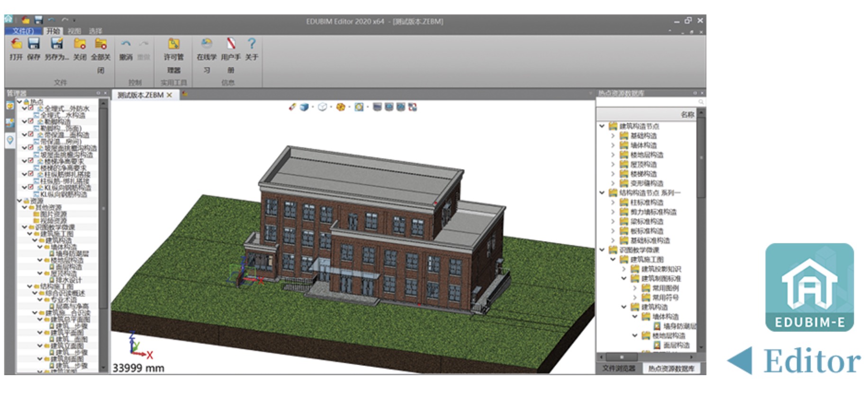Image resolution: width=868 pixels, height=393 pixels.
Task: Click the EDUBIM home logo in title bar
Action: [9, 19]
